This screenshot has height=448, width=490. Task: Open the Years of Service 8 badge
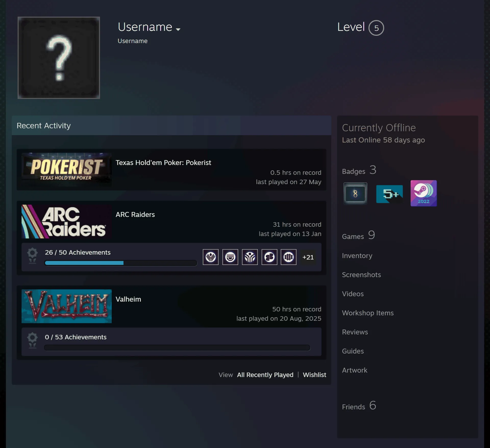click(x=355, y=194)
